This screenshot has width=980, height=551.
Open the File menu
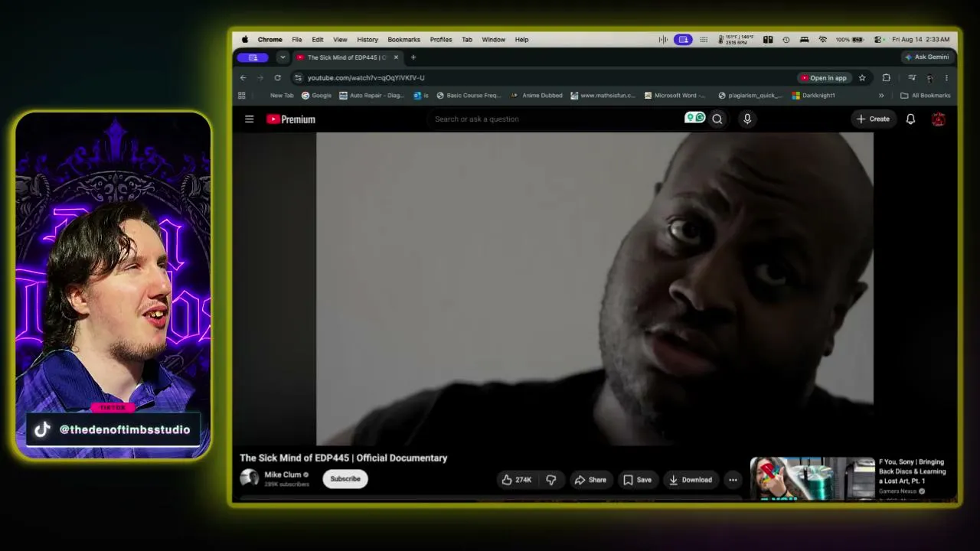pyautogui.click(x=296, y=39)
